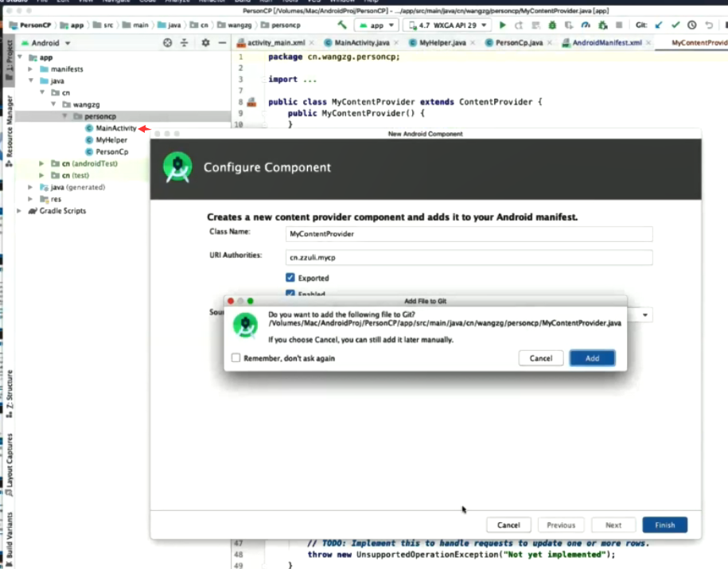
Task: Click the Class Name field MyContentProvider
Action: click(469, 234)
